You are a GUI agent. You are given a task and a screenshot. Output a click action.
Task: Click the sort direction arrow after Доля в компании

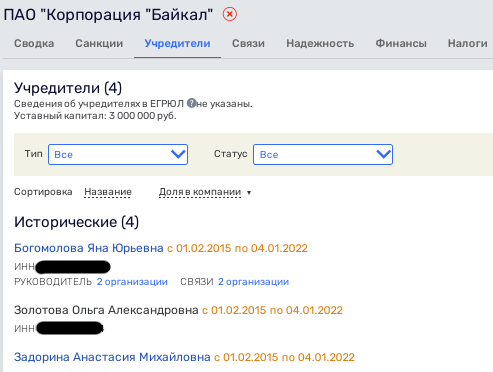pos(249,193)
